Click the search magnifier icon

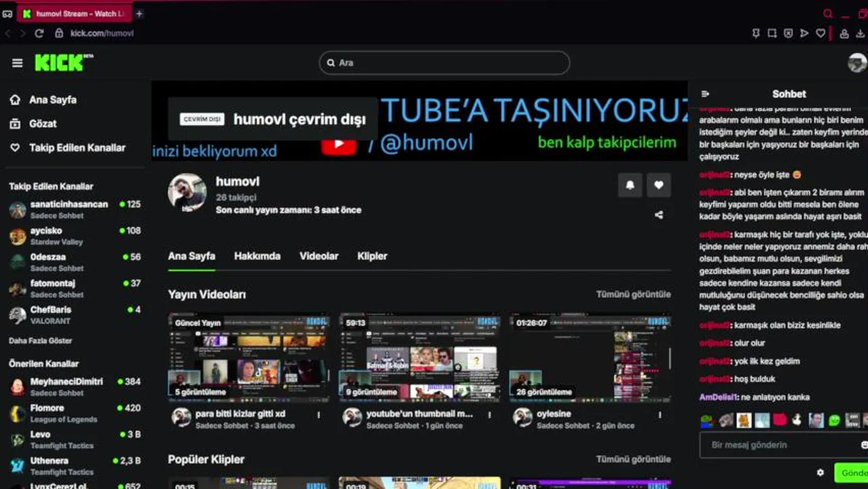coord(331,62)
